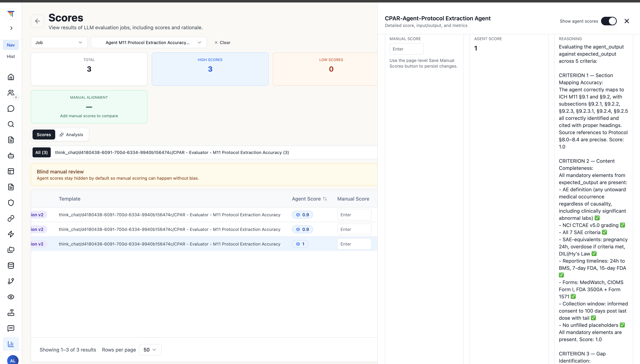Open the lightning bolt icon in the sidebar

click(x=11, y=234)
